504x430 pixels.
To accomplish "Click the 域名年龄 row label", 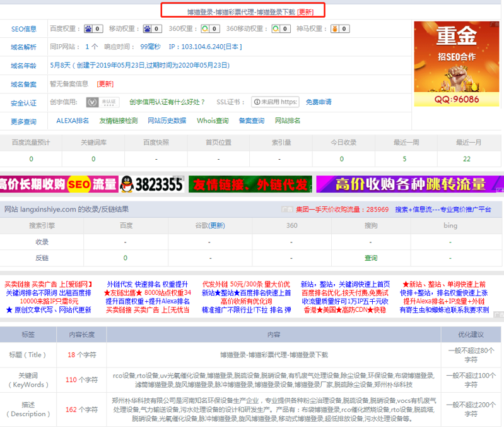I will 24,66.
